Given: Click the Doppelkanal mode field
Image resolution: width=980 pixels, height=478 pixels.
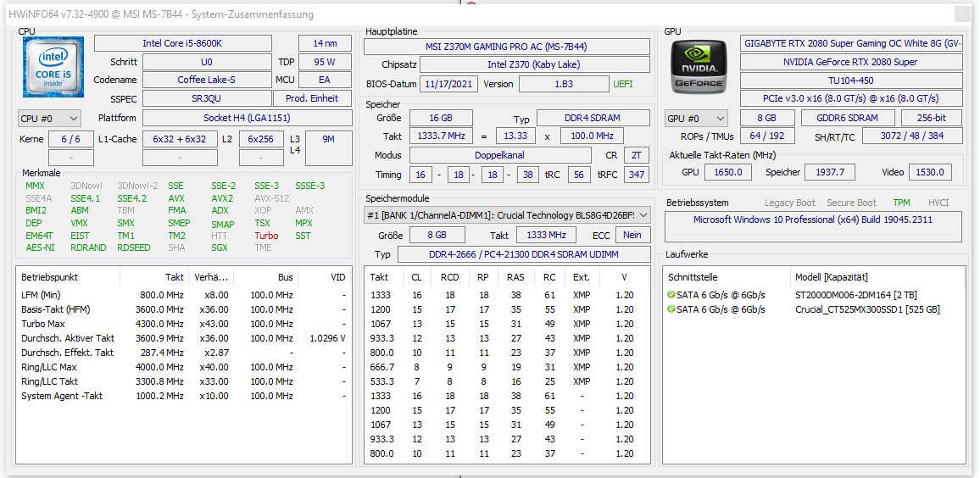Looking at the screenshot, I should [500, 155].
